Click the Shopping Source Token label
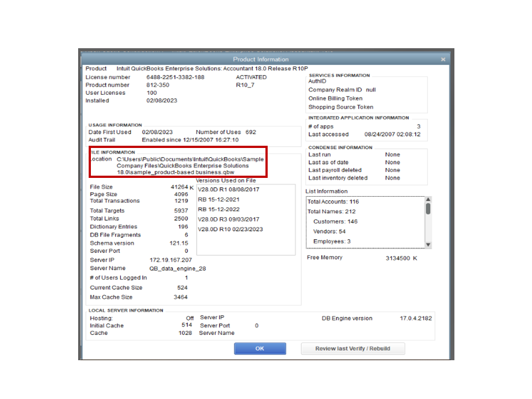 pos(341,107)
